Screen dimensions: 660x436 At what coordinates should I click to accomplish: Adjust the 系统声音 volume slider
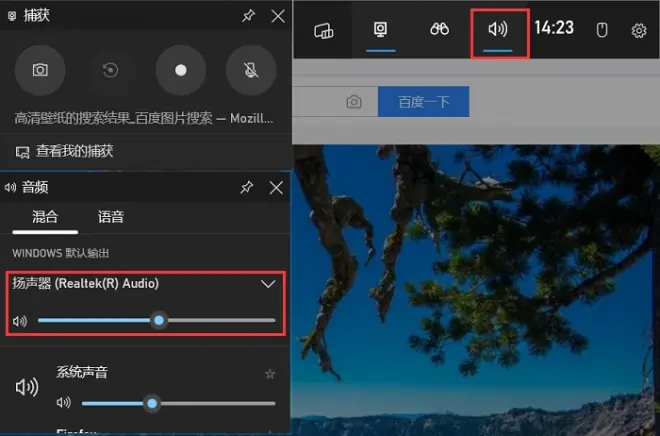pyautogui.click(x=178, y=403)
